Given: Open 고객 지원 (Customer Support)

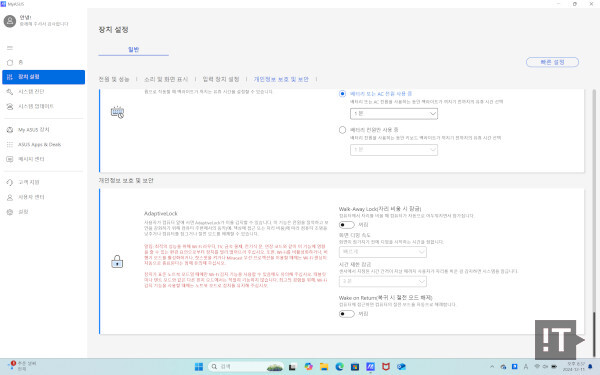Looking at the screenshot, I should coord(43,182).
